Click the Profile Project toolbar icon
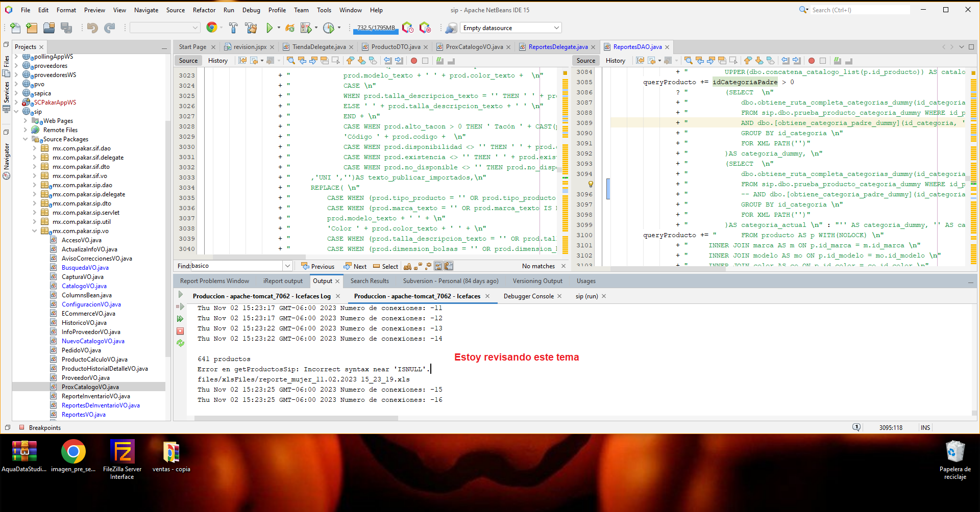Image resolution: width=980 pixels, height=512 pixels. [x=329, y=28]
